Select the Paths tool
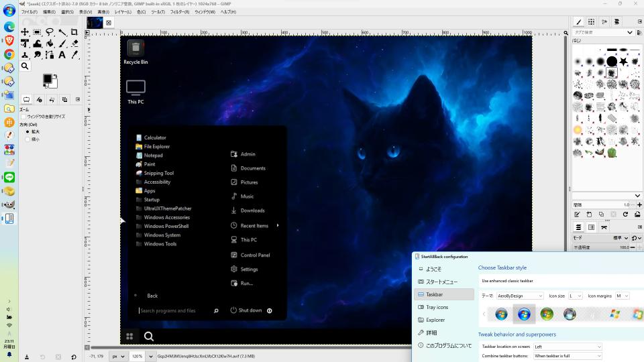The width and height of the screenshot is (644, 362). pos(50,54)
